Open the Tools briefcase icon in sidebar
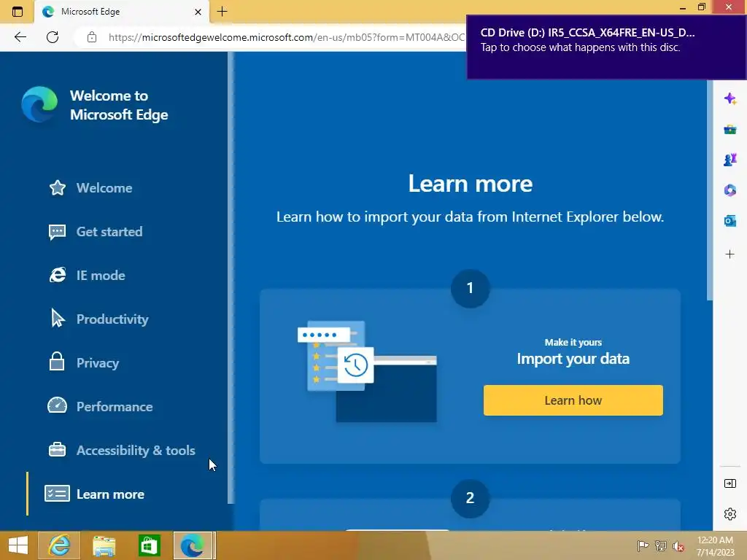The width and height of the screenshot is (747, 560). 729,130
